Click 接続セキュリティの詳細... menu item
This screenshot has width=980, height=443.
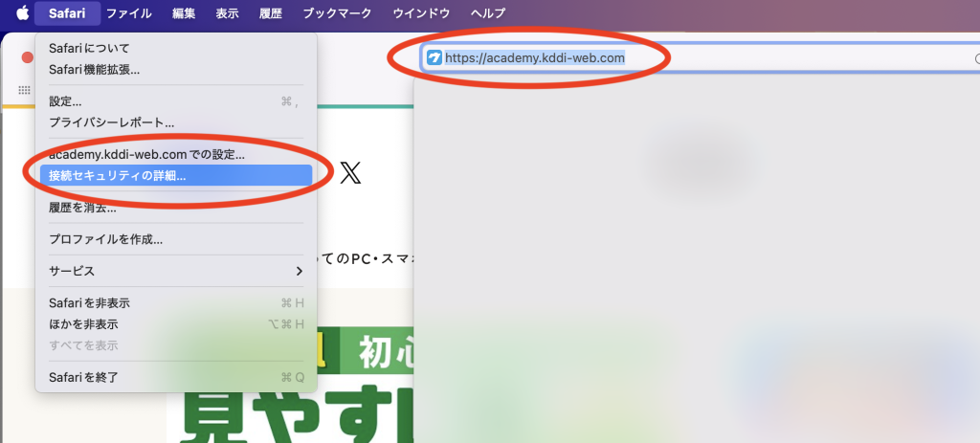118,175
